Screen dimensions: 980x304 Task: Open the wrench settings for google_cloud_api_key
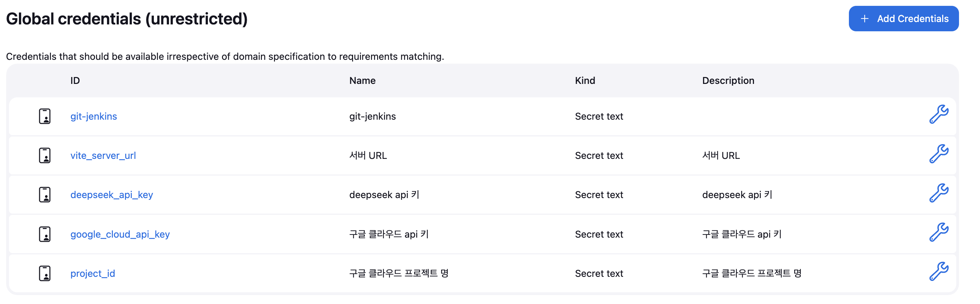pyautogui.click(x=938, y=232)
